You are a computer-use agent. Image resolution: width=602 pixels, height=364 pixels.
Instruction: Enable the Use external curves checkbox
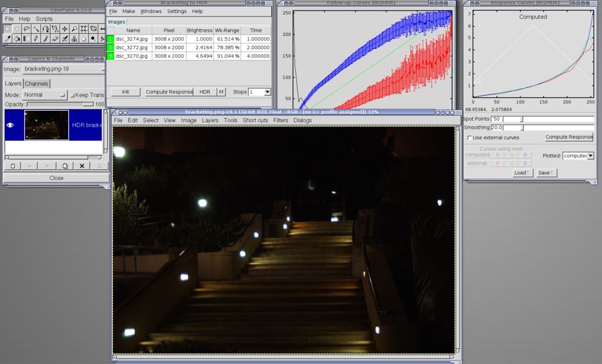pos(469,138)
